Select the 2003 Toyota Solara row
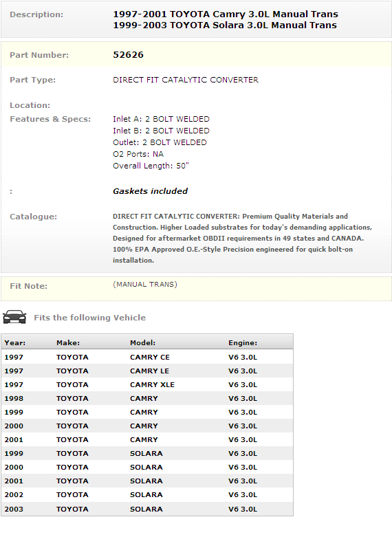This screenshot has width=392, height=548. pyautogui.click(x=147, y=509)
